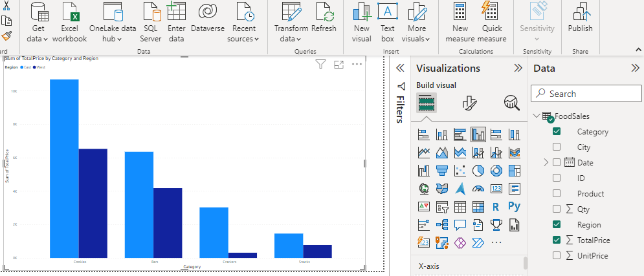This screenshot has height=276, width=644.
Task: Choose the Python visual
Action: tap(514, 206)
